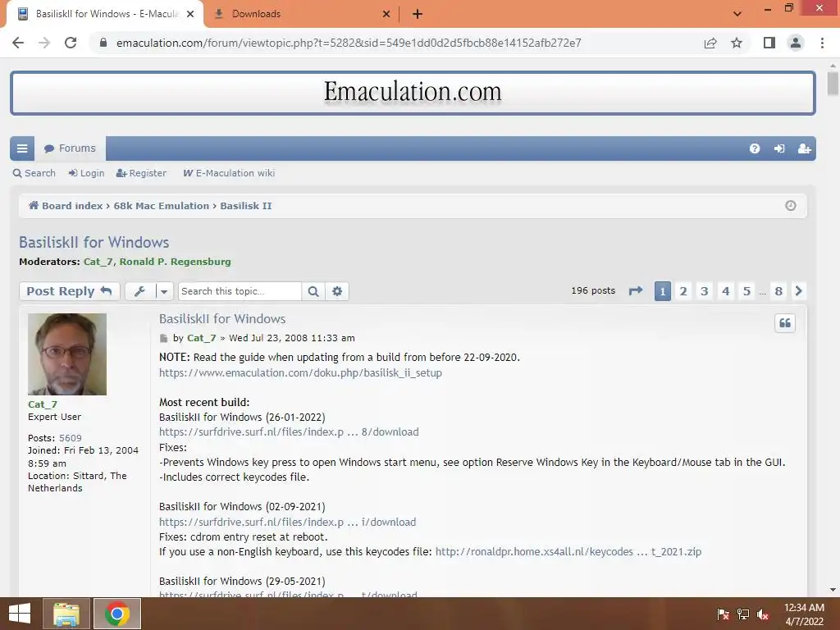Click Cat_7's avatar photo
840x630 pixels.
click(x=67, y=354)
